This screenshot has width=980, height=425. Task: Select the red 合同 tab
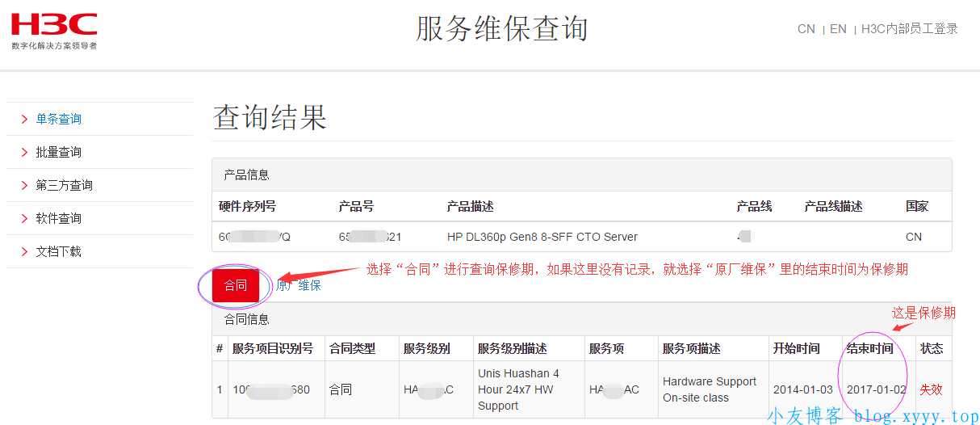(236, 285)
